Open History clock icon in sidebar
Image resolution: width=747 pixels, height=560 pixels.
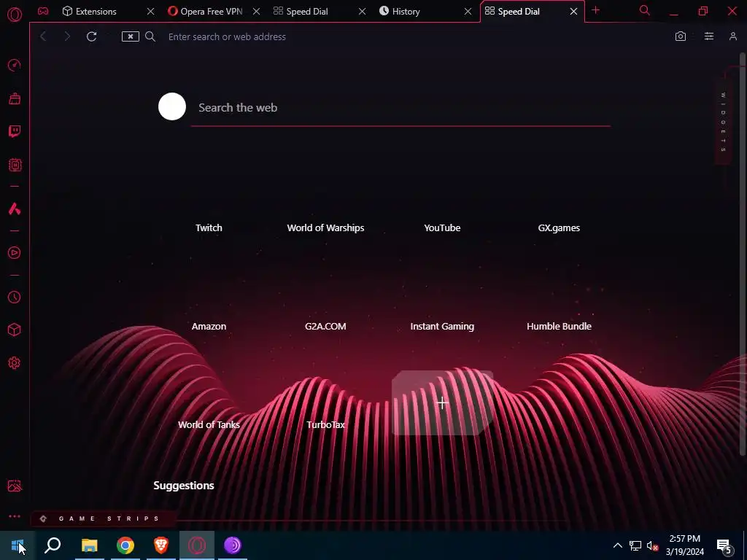tap(15, 297)
